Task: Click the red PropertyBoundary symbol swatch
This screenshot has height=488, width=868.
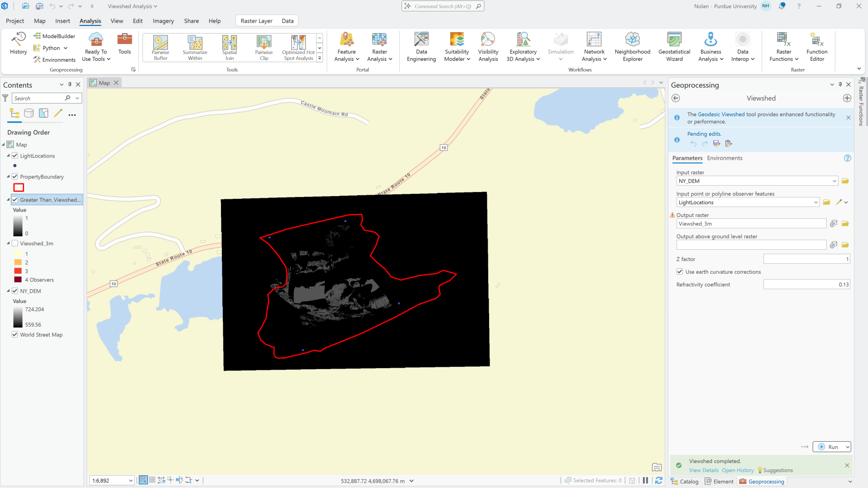Action: point(19,187)
